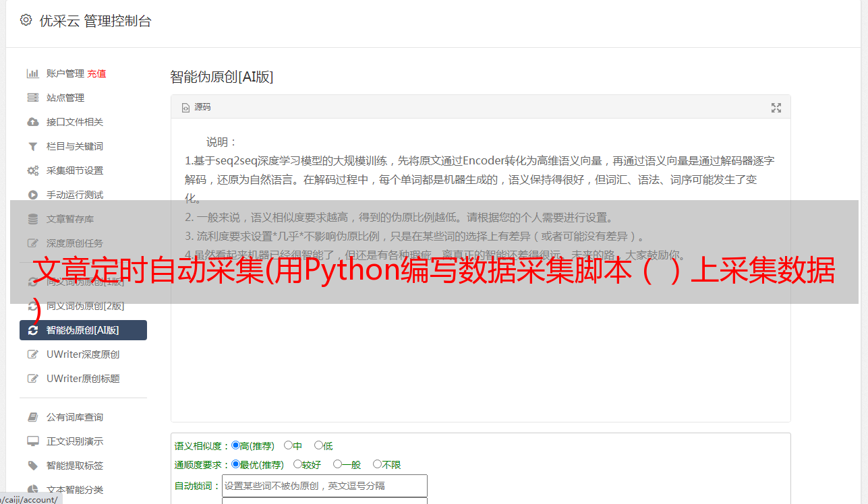Open UWriter深度原创 in the sidebar

(x=83, y=354)
